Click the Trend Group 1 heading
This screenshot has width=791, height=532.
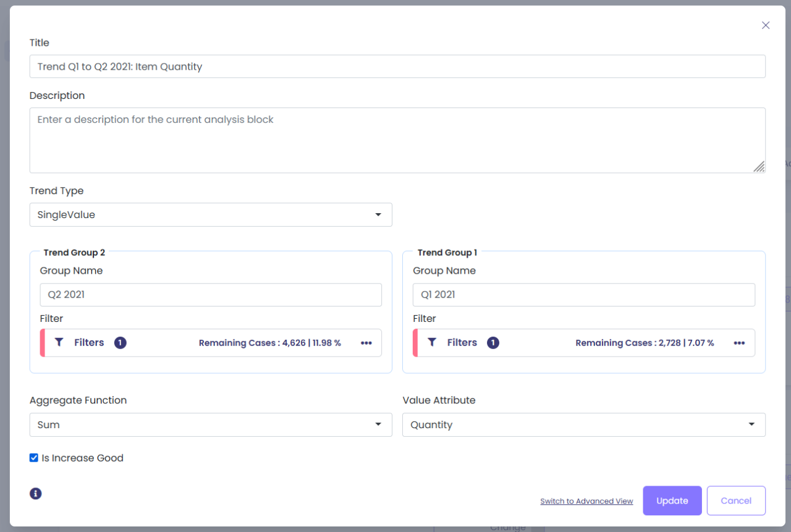(x=447, y=252)
